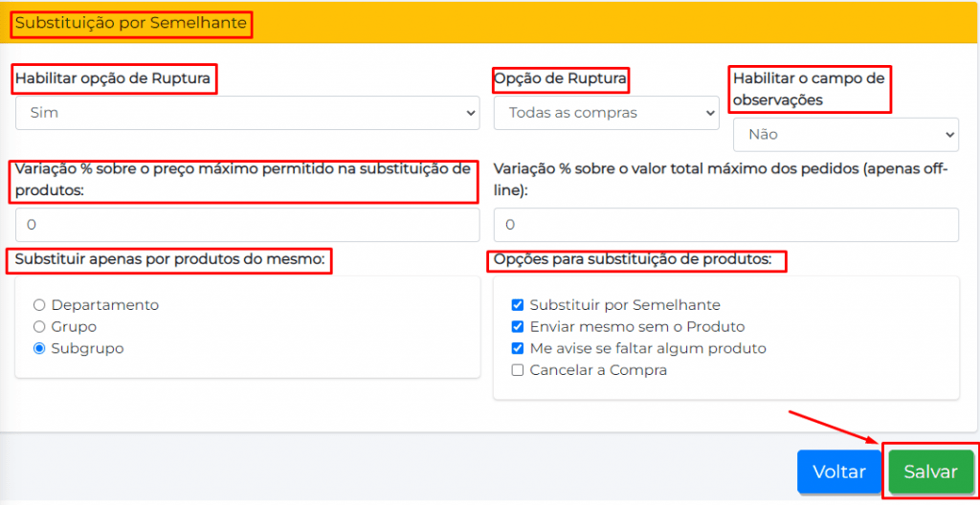Open the observações dropdown showing Não

(x=845, y=135)
